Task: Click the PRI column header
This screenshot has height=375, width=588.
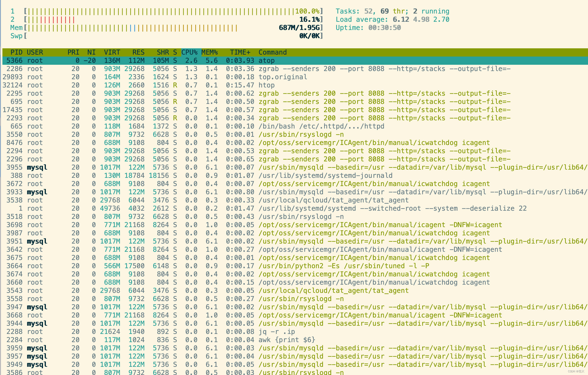Action: [x=73, y=52]
